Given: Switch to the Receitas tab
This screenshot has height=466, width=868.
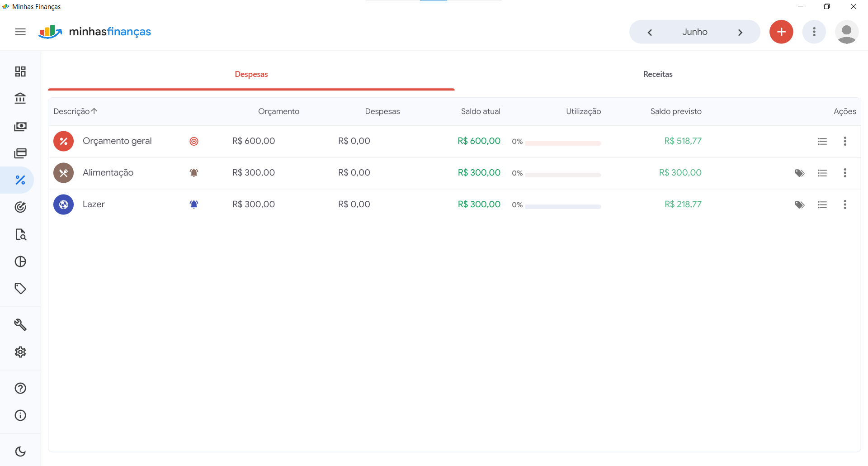Looking at the screenshot, I should click(658, 74).
